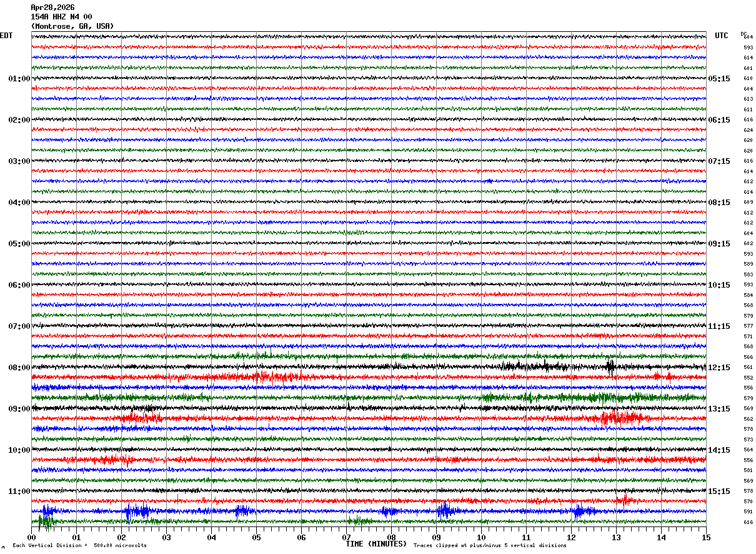Image resolution: width=756 pixels, height=554 pixels.
Task: Click the DC offset value 573
Action: 748,440
